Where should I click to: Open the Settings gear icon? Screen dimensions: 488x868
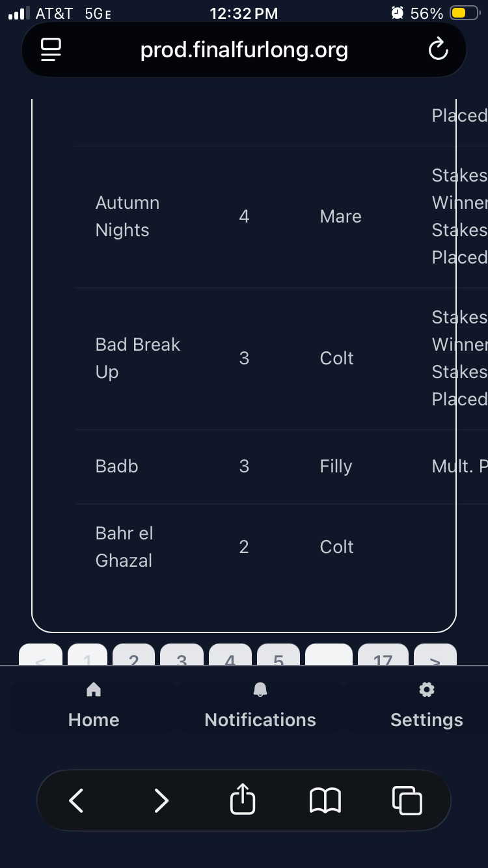click(x=427, y=690)
